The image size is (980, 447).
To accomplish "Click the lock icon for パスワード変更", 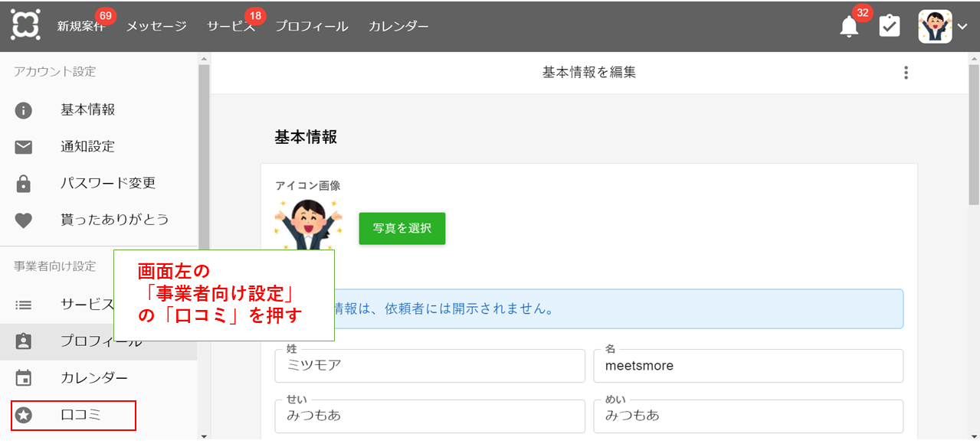I will (x=24, y=184).
